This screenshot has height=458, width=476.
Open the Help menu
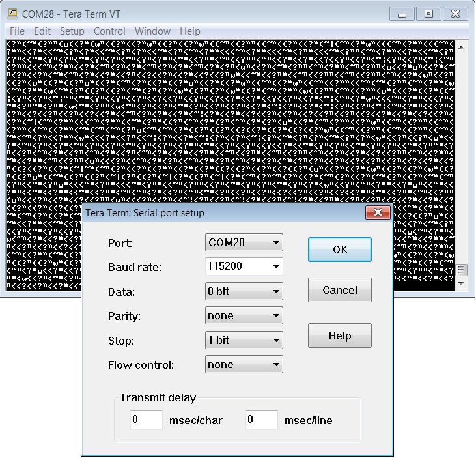(x=189, y=31)
